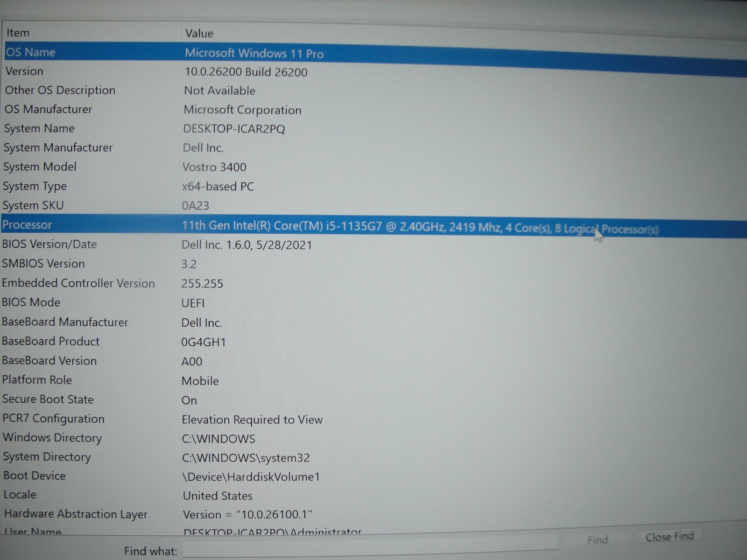This screenshot has width=747, height=560.
Task: Select the Processor row label
Action: pyautogui.click(x=27, y=225)
